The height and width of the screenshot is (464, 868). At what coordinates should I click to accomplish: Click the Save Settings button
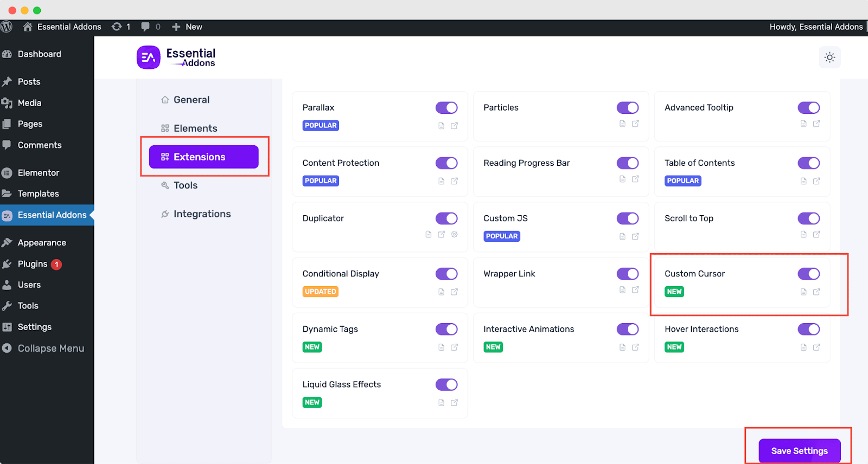tap(799, 451)
